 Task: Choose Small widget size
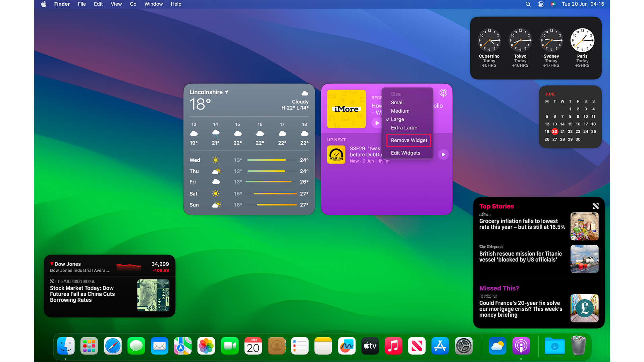(397, 103)
